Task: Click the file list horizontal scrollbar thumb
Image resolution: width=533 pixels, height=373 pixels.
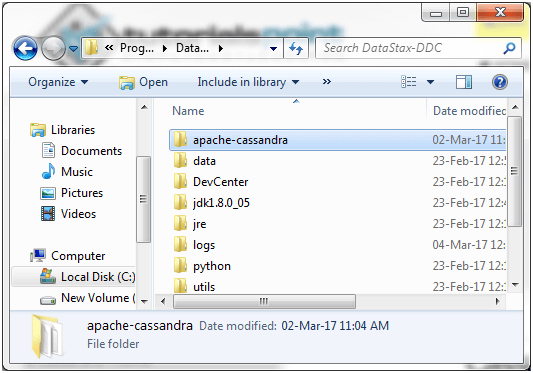Action: coord(264,301)
